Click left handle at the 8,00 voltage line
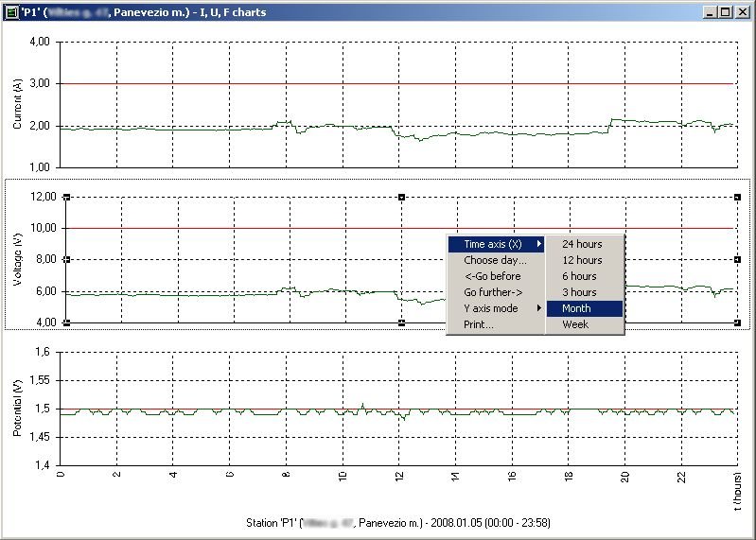Image resolution: width=756 pixels, height=540 pixels. (x=66, y=260)
